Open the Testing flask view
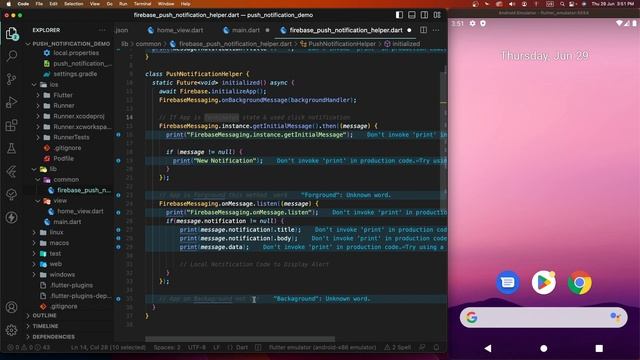Image resolution: width=640 pixels, height=360 pixels. click(11, 148)
